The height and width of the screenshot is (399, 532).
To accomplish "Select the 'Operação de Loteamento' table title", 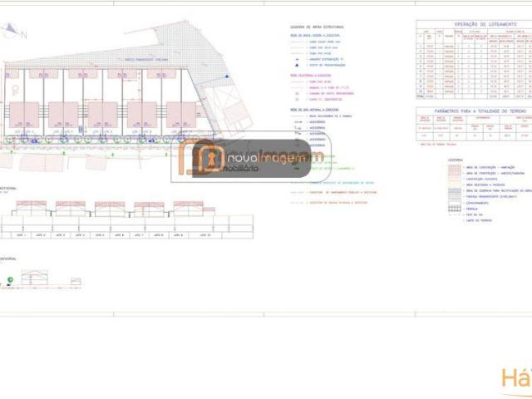I will [485, 24].
